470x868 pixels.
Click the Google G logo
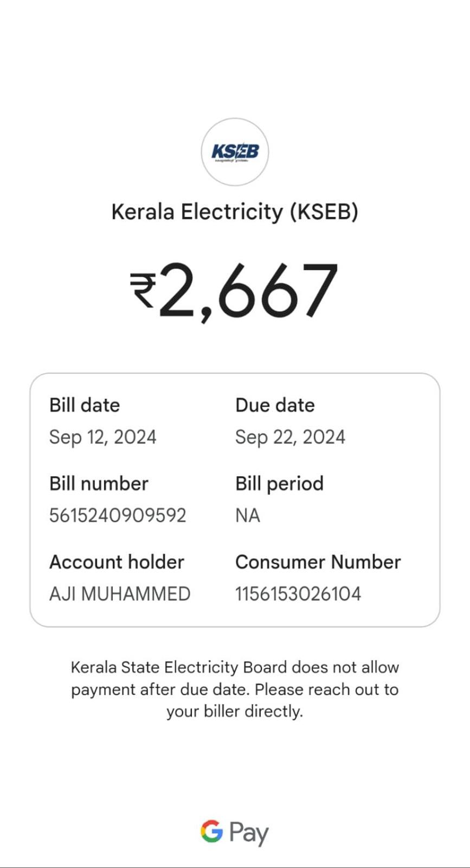(x=211, y=831)
